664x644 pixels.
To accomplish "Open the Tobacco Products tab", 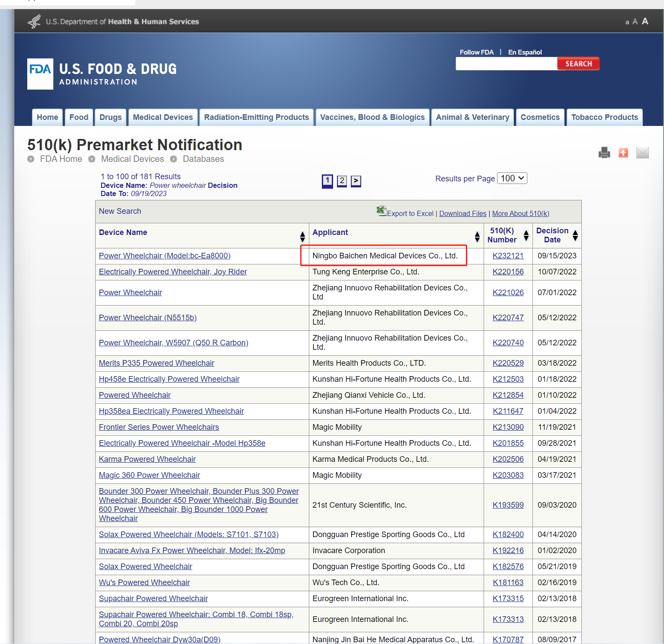I will tap(605, 117).
